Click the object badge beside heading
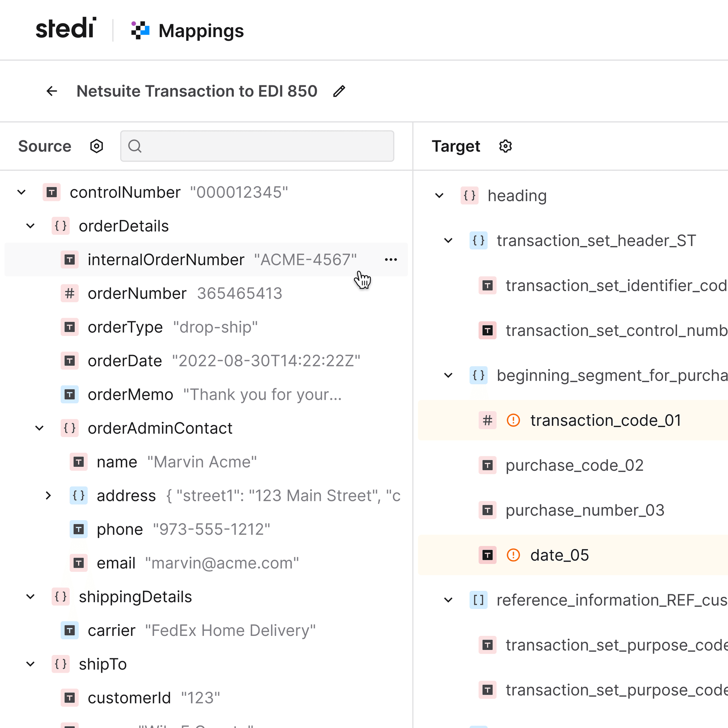 tap(469, 196)
